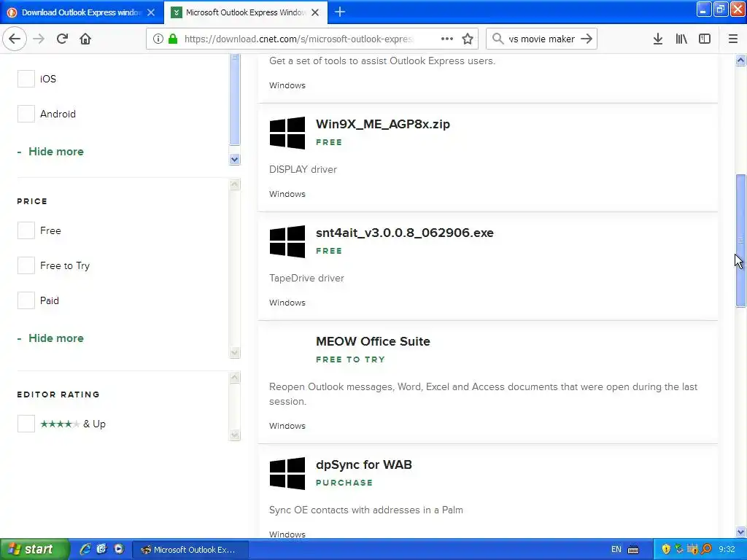
Task: Click the page scrollbar up arrow
Action: pyautogui.click(x=740, y=60)
